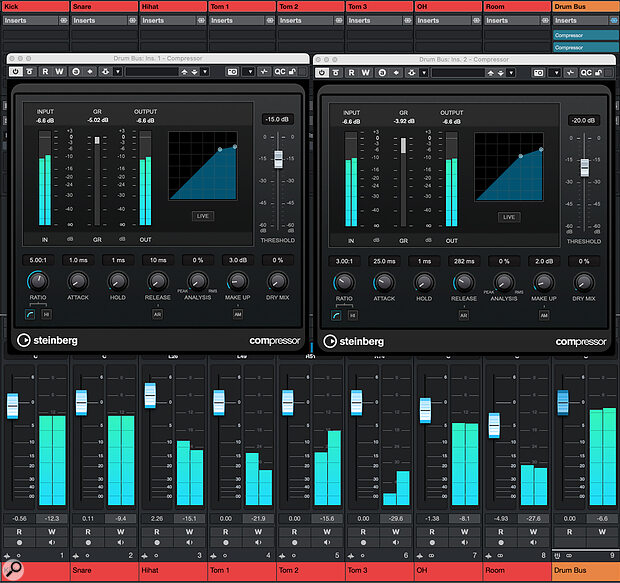
Task: Load previous preset in Ins. 2 Compressor
Action: coord(491,73)
